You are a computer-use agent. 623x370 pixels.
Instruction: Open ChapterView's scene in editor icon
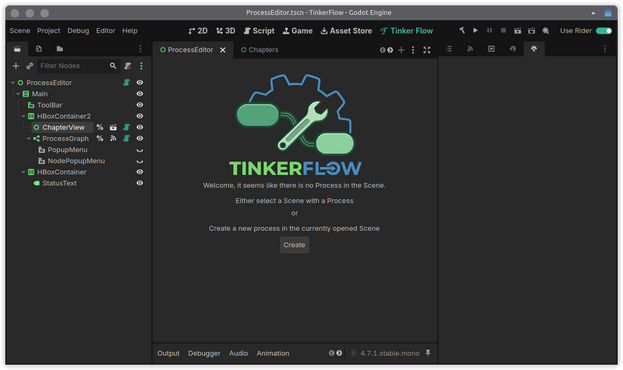click(113, 127)
